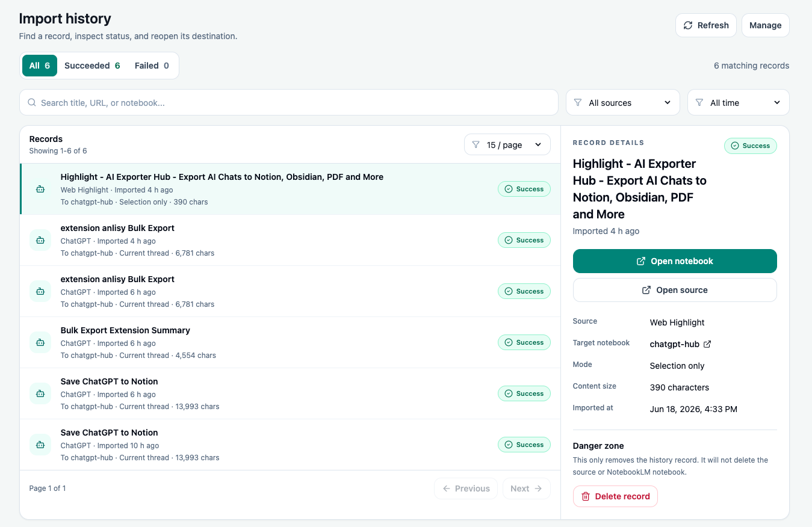Screen dimensions: 812x527
Task: Click the robot icon of the Highlight record
Action: (x=40, y=189)
